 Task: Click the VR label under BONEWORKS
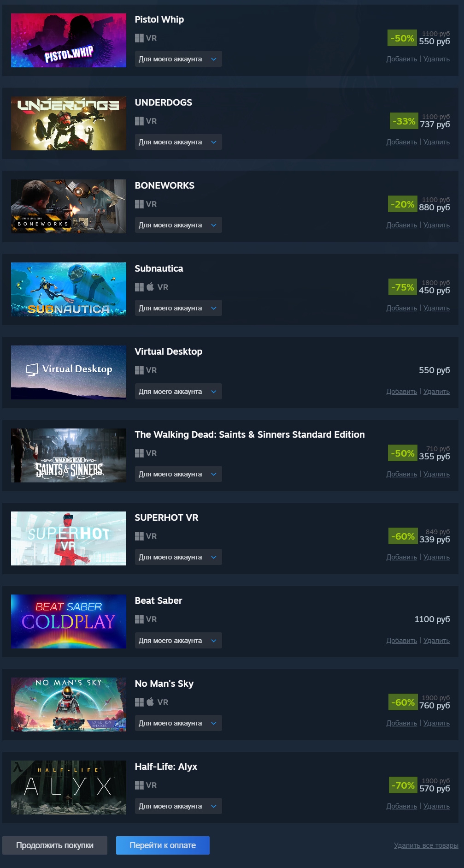pyautogui.click(x=151, y=204)
